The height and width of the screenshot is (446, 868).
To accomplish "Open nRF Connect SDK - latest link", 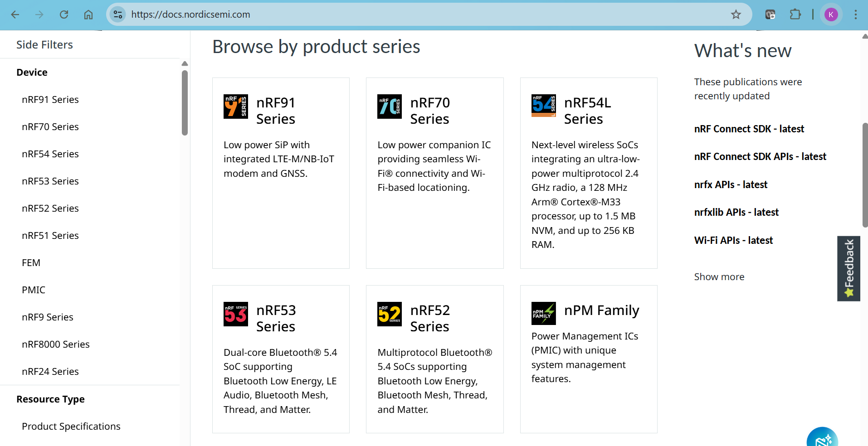I will coord(749,129).
